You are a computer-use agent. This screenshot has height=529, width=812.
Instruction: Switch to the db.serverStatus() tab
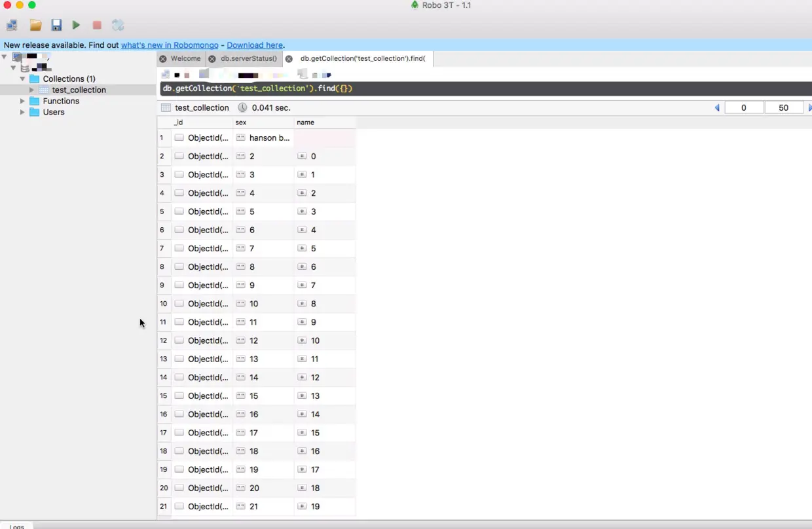(249, 58)
